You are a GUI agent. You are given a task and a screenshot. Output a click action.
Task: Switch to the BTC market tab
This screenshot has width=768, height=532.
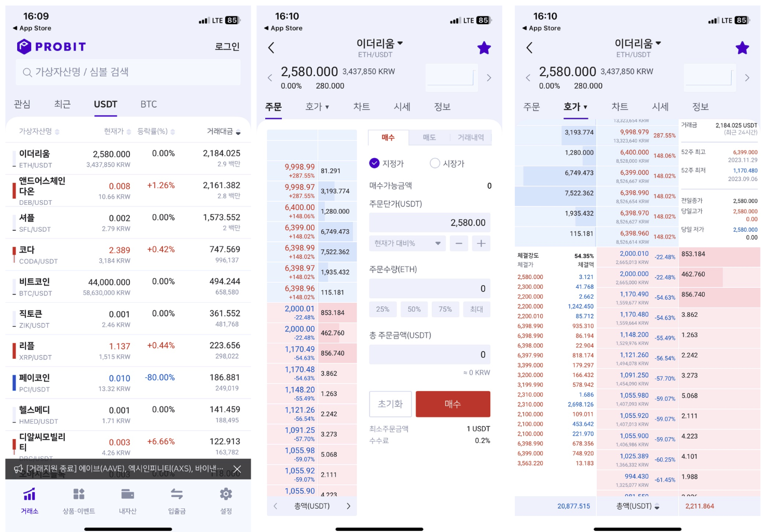pos(148,104)
